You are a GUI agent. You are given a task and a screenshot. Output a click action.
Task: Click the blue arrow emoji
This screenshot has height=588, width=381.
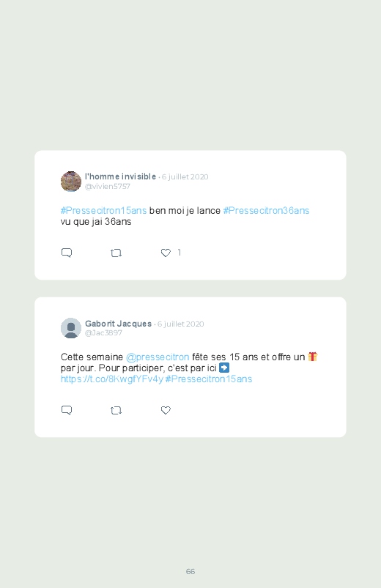[x=224, y=368]
